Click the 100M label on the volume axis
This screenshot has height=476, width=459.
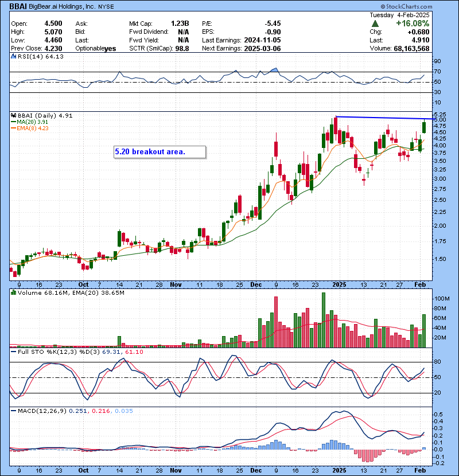coord(441,299)
